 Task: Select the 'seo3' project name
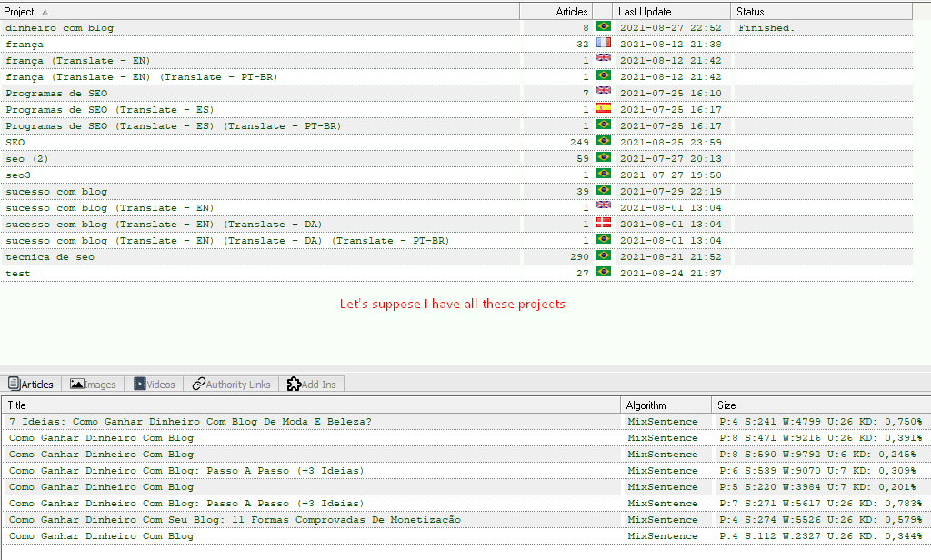pyautogui.click(x=18, y=175)
